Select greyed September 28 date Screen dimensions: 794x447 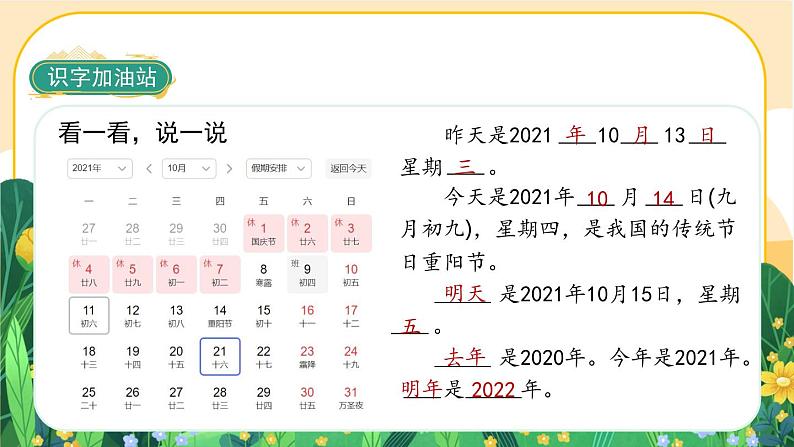click(133, 233)
